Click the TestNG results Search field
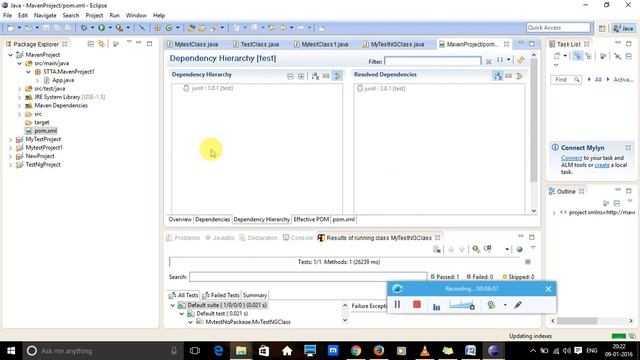 point(308,277)
